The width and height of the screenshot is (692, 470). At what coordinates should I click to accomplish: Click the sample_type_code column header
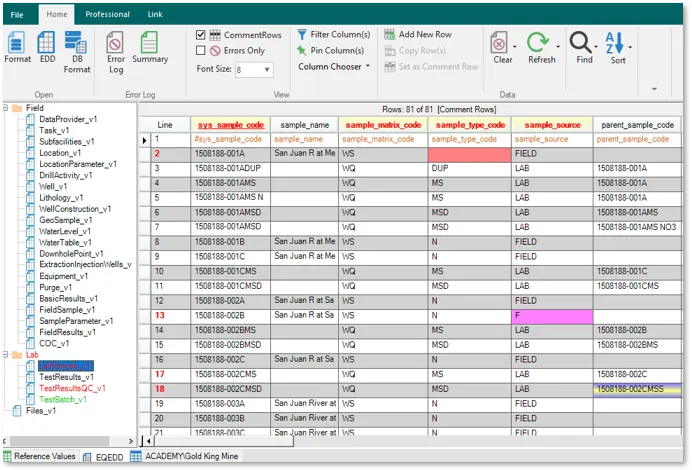[470, 125]
